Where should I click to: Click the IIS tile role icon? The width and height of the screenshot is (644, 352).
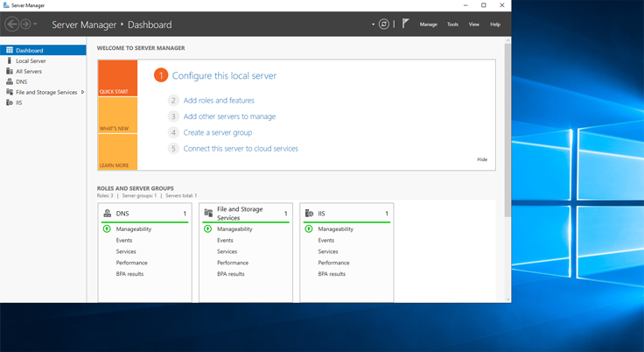(x=309, y=213)
